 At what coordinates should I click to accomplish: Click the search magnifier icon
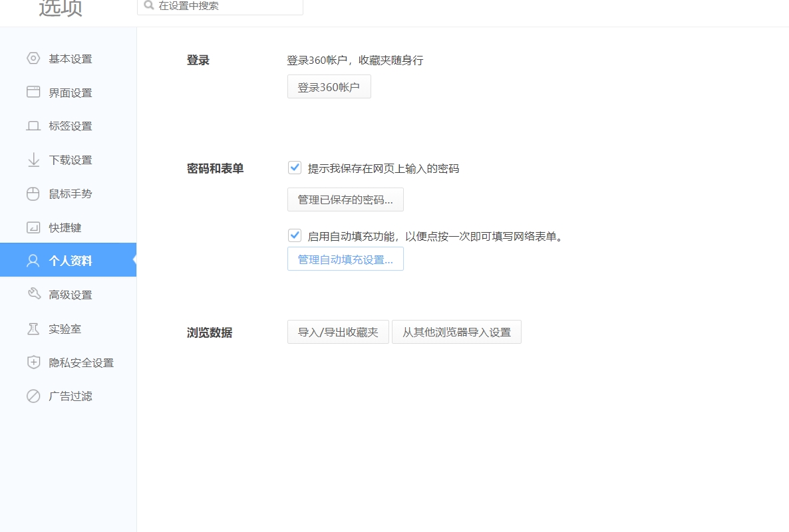(x=148, y=5)
